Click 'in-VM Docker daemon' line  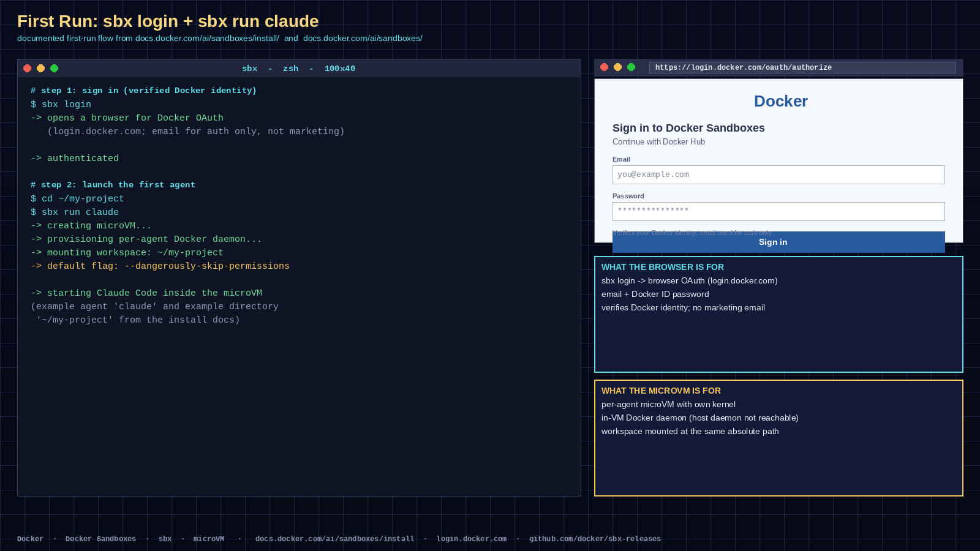click(700, 418)
